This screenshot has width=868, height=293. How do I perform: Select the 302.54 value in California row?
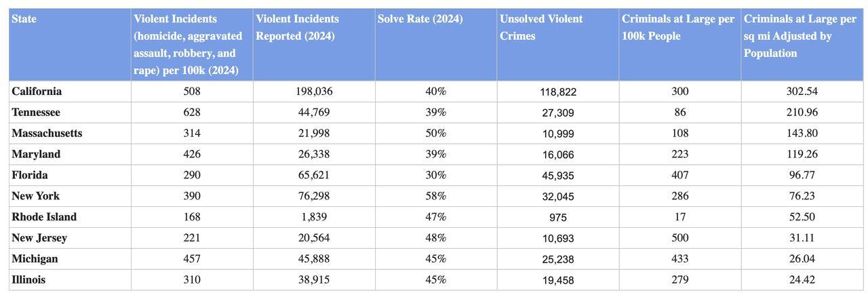coord(802,92)
